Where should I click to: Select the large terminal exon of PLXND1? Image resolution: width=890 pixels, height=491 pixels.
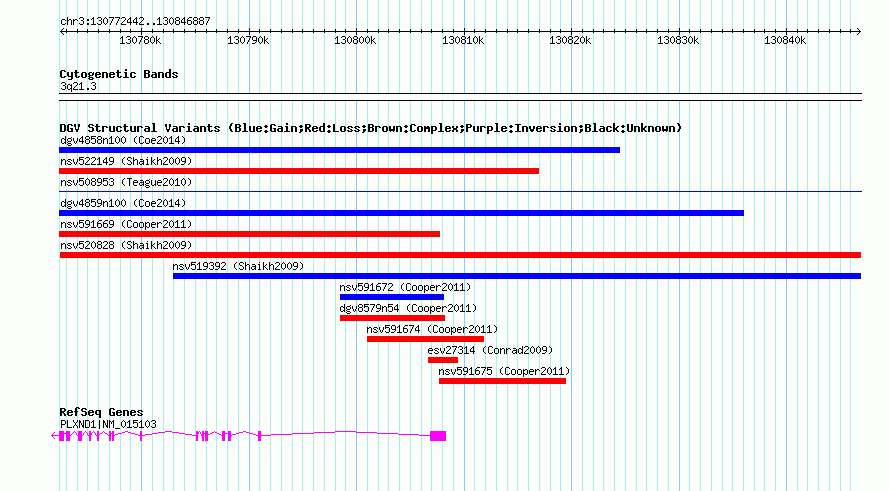(x=438, y=436)
